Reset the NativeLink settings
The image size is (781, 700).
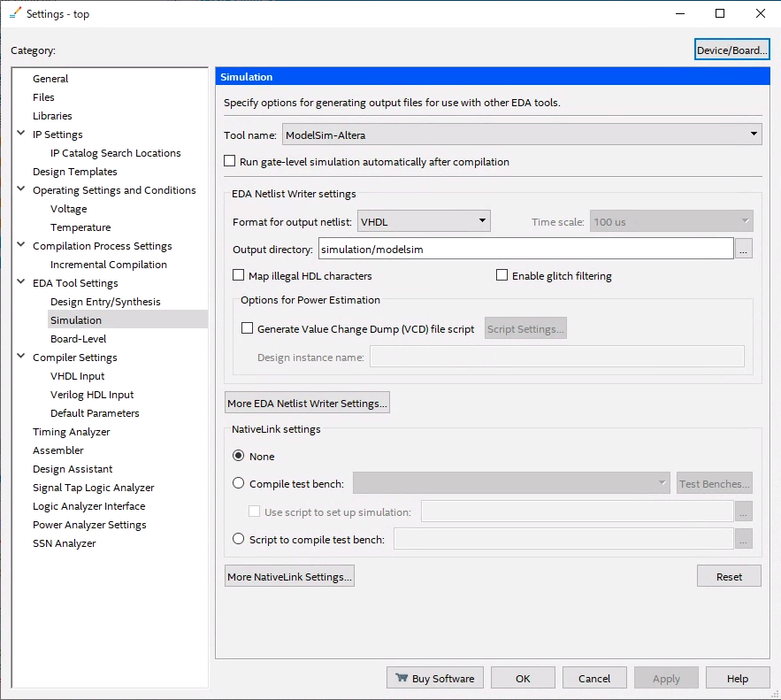click(729, 575)
